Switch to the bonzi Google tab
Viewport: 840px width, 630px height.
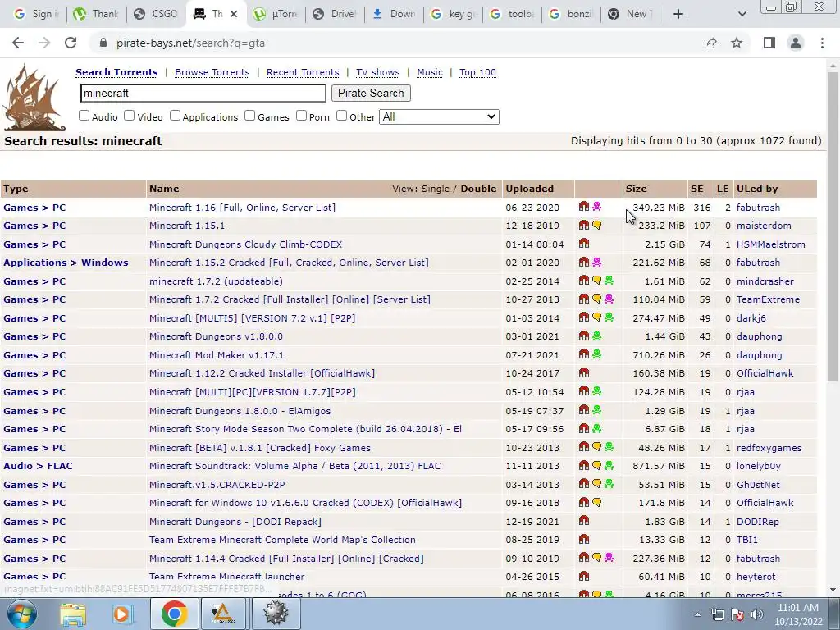click(x=571, y=14)
